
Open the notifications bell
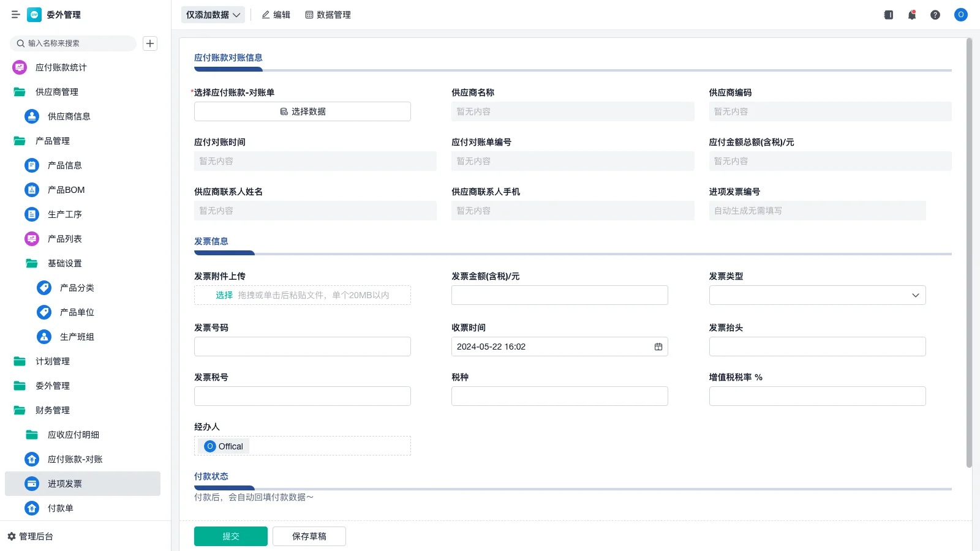pos(912,15)
